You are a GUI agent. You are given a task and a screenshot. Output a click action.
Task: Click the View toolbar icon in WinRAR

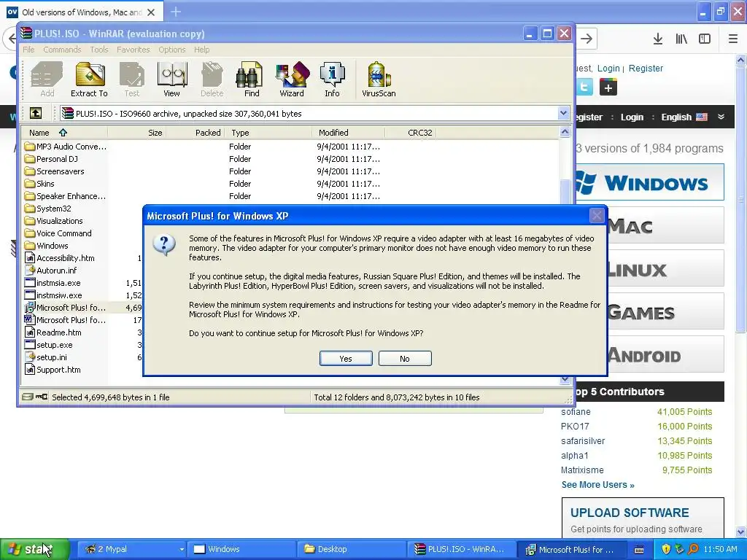[172, 79]
